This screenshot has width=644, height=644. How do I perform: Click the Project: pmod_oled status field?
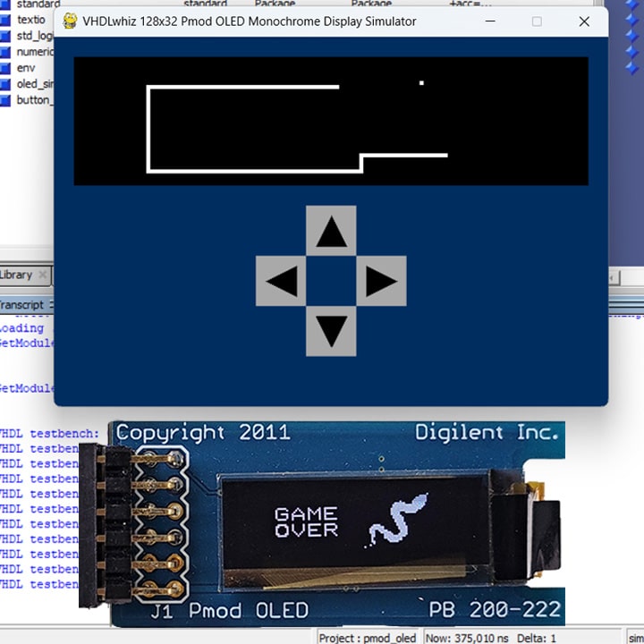click(x=368, y=638)
